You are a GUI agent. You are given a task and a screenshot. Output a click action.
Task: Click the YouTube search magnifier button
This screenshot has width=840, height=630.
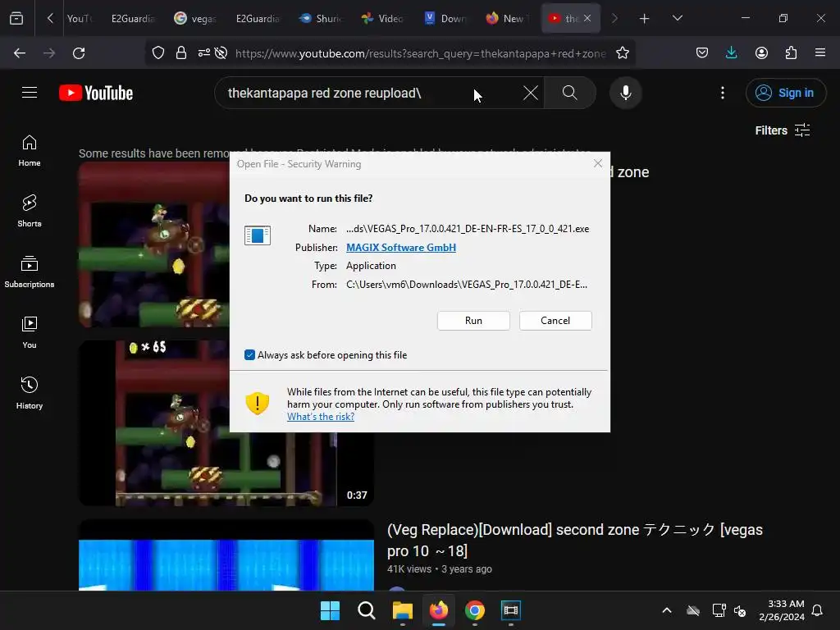[570, 93]
